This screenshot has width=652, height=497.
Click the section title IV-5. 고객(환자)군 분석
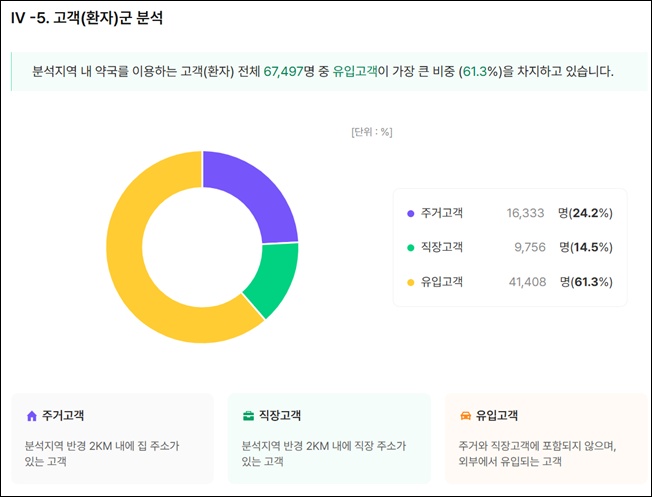(85, 18)
